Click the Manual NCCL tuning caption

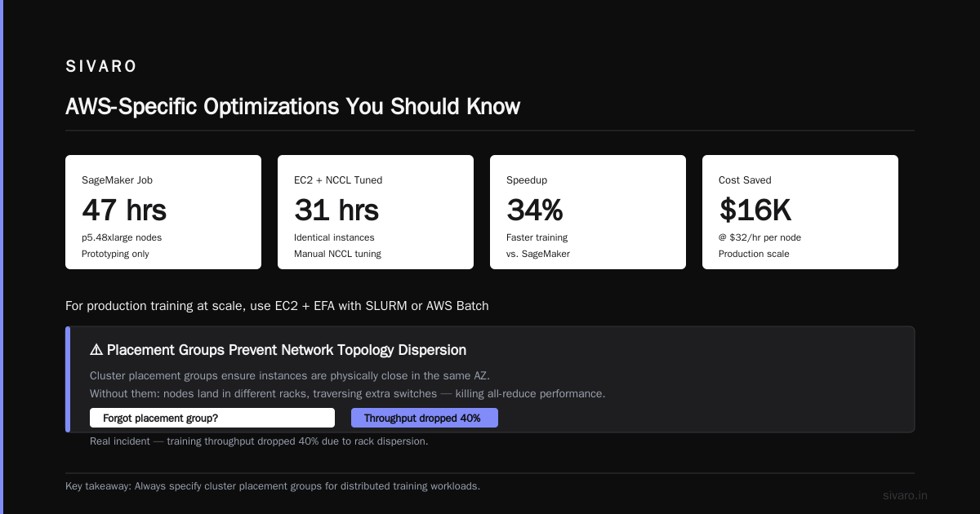pos(337,254)
